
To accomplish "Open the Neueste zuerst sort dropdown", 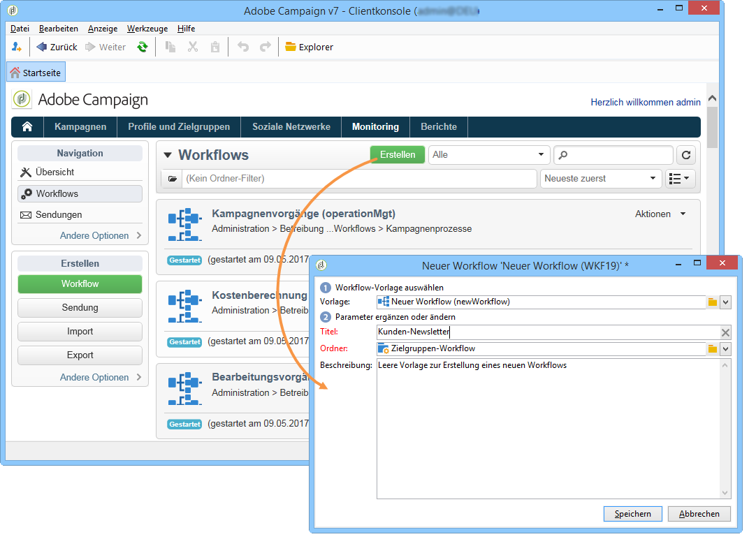I will coord(600,179).
